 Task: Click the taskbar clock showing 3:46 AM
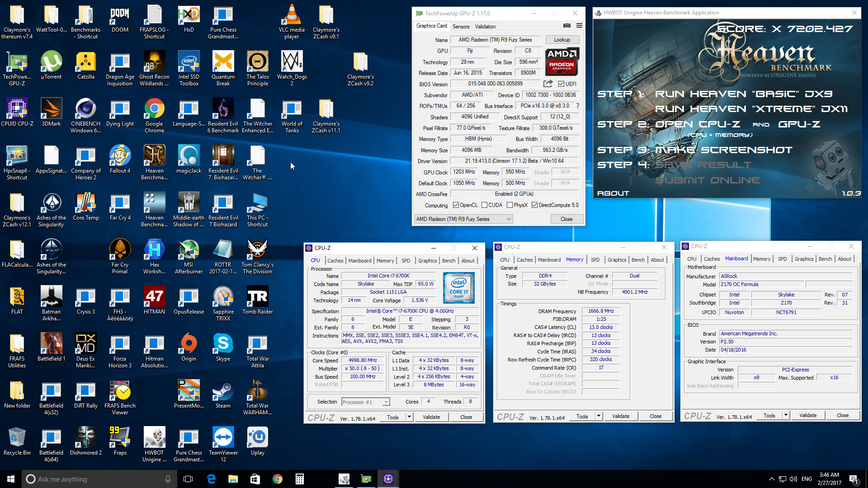829,479
